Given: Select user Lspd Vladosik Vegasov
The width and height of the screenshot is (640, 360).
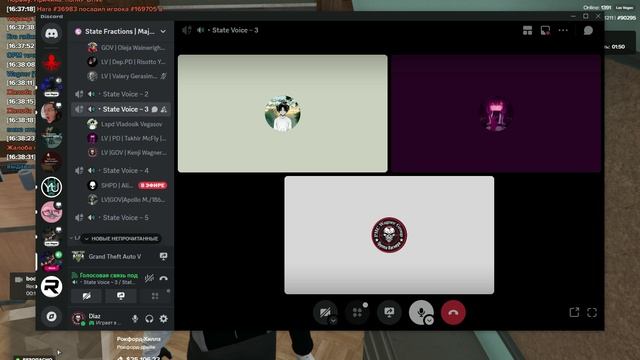Looking at the screenshot, I should 127,124.
